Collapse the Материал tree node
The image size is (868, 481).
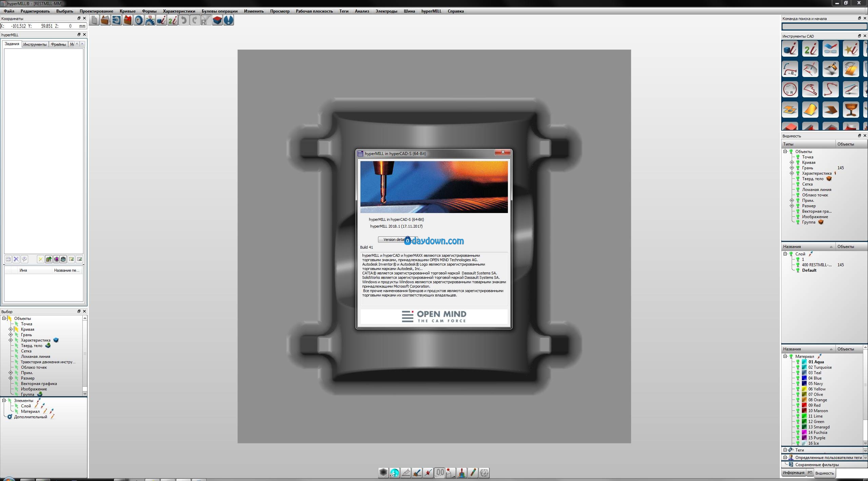click(x=785, y=357)
